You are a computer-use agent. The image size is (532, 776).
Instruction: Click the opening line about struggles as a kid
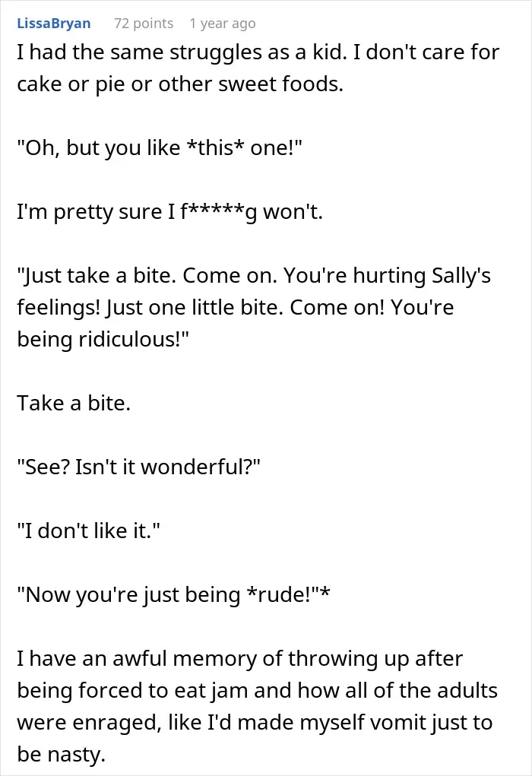coord(258,52)
